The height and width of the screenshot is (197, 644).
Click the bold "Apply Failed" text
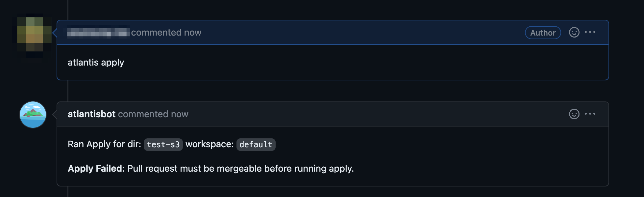click(x=95, y=169)
